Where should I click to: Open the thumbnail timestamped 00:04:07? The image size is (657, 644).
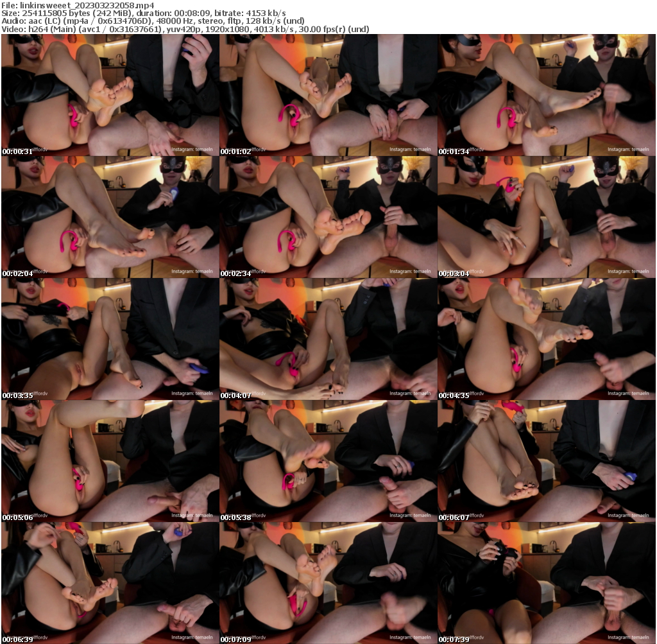[x=328, y=340]
